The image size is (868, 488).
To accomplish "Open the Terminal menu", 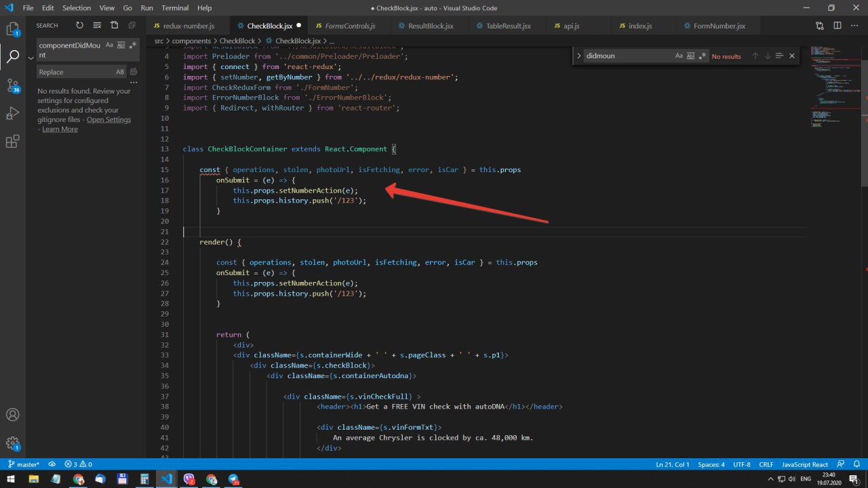I will point(175,8).
